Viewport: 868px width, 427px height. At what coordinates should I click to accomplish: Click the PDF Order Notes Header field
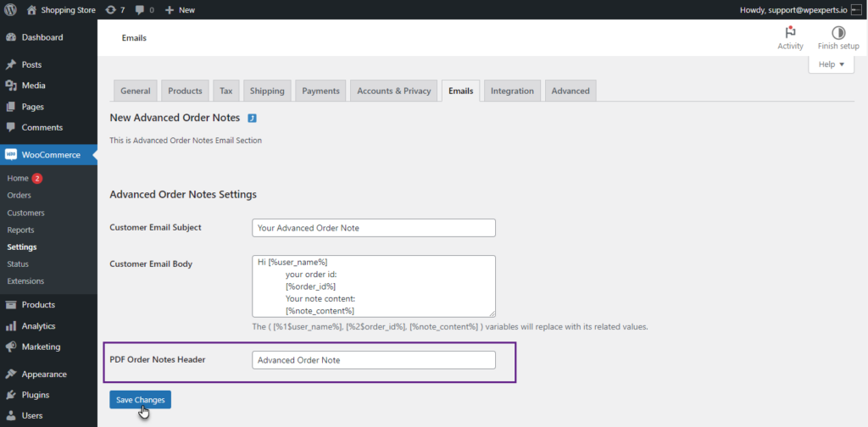(374, 360)
